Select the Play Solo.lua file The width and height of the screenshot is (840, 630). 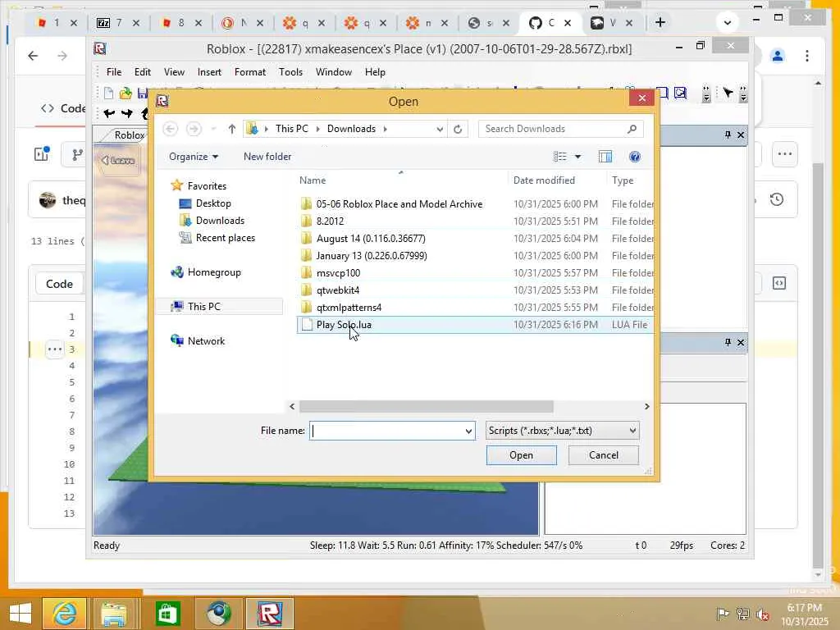475,325
